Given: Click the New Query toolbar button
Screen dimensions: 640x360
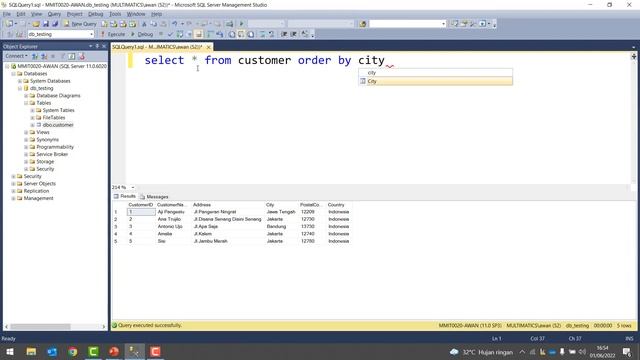Looking at the screenshot, I should 80,24.
